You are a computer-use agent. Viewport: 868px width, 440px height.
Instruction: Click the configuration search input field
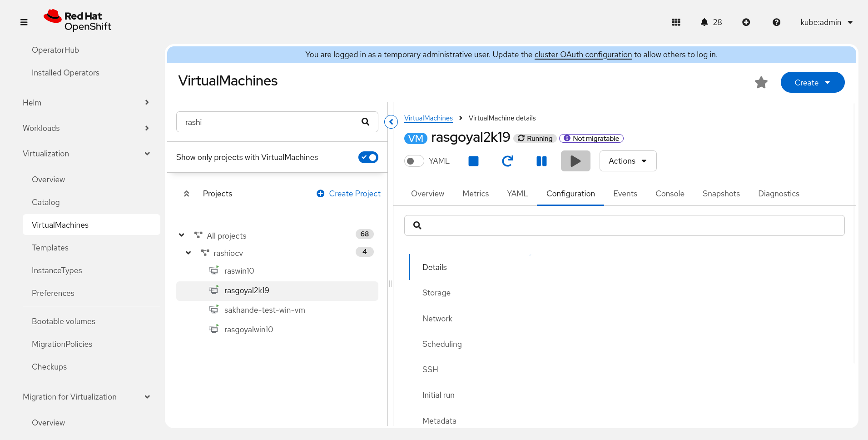pyautogui.click(x=631, y=225)
